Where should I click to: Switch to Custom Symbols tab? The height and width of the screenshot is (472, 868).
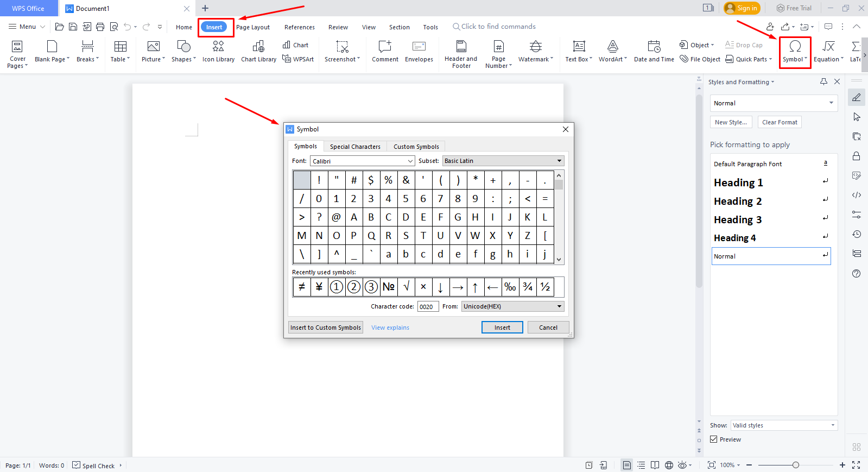[x=416, y=147]
